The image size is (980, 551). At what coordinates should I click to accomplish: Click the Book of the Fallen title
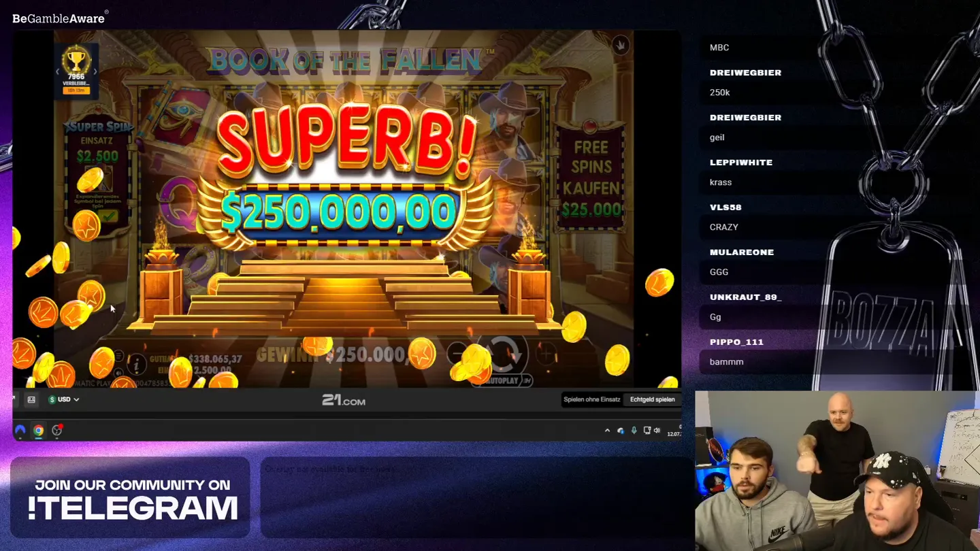click(350, 59)
